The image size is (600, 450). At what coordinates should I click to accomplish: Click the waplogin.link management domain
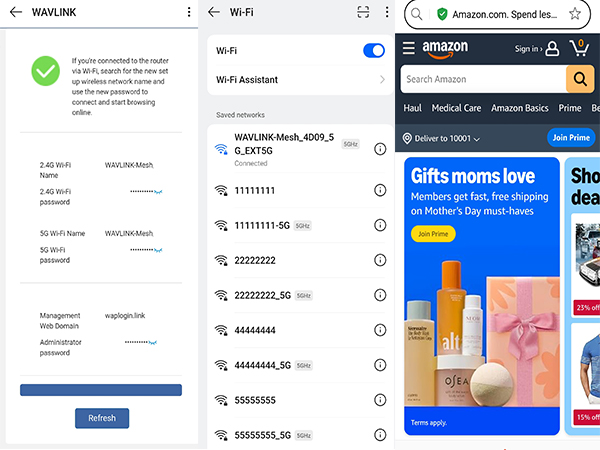[x=125, y=316]
